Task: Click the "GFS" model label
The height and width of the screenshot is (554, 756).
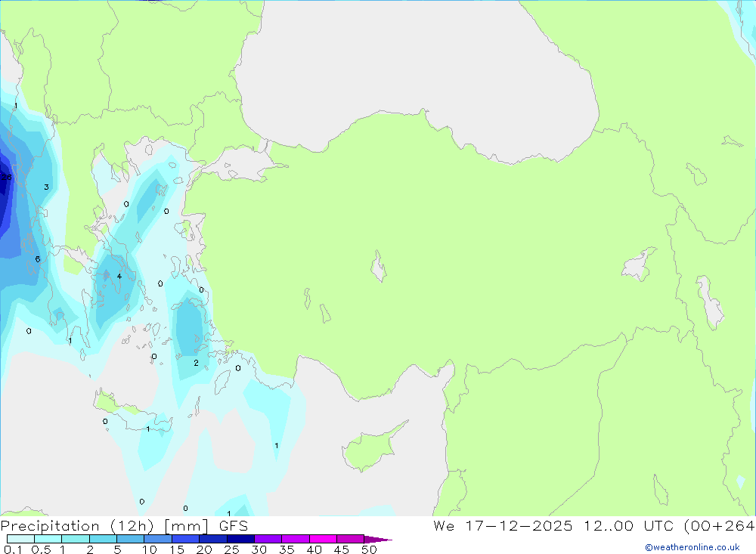Action: point(234,526)
